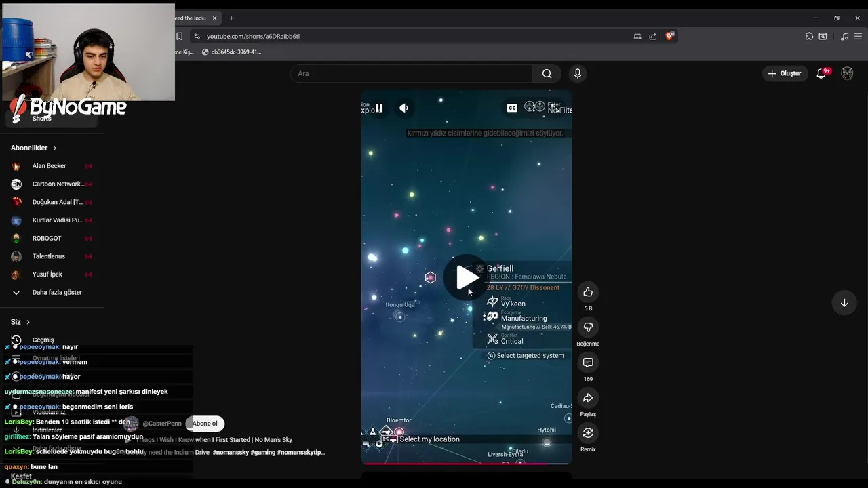Open linked video Things I Wish I Knew
Image resolution: width=868 pixels, height=488 pixels.
[x=214, y=440]
